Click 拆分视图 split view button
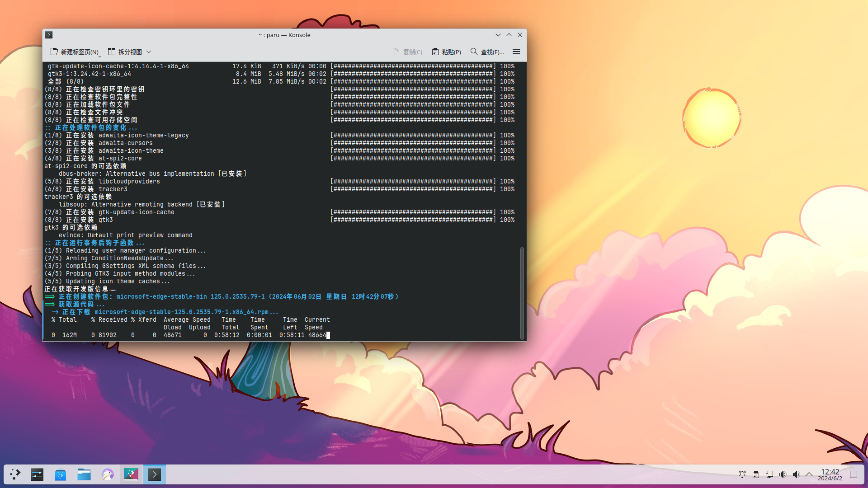Viewport: 868px width, 488px height. click(x=125, y=52)
